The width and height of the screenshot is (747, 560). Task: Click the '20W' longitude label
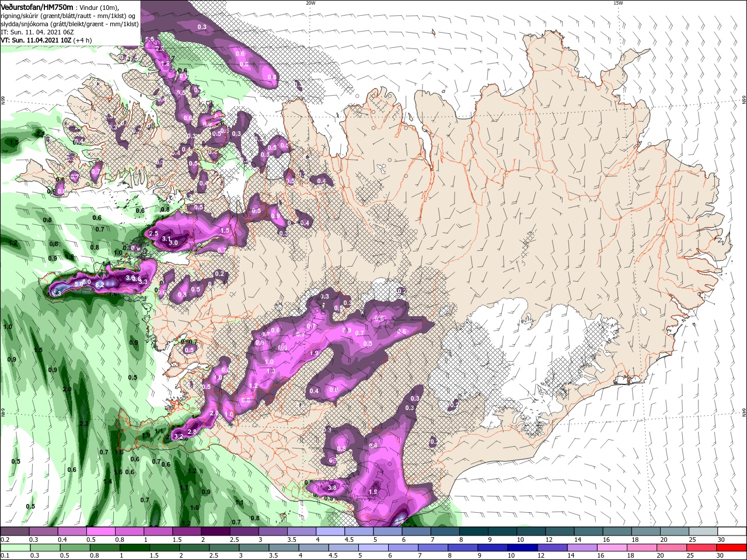[x=310, y=3]
